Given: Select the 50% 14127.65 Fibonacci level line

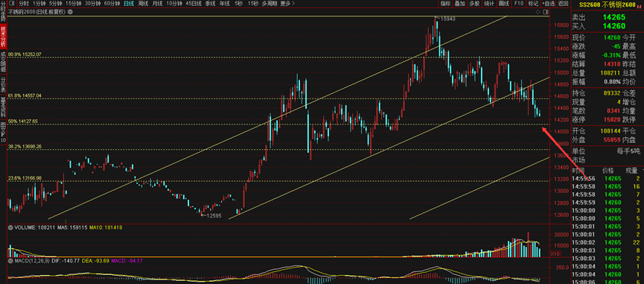Looking at the screenshot, I should pyautogui.click(x=278, y=124).
